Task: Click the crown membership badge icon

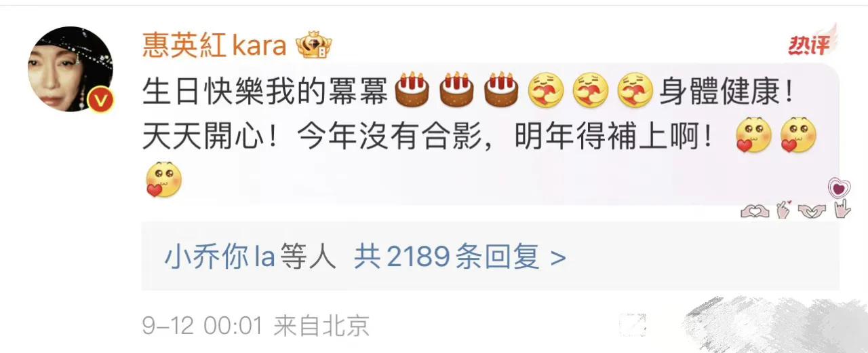Action: 314,45
